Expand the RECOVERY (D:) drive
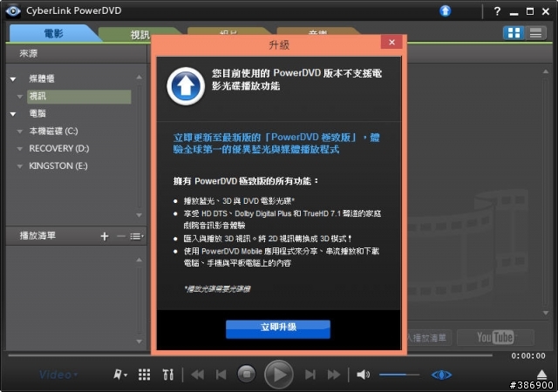The height and width of the screenshot is (392, 558). click(20, 149)
